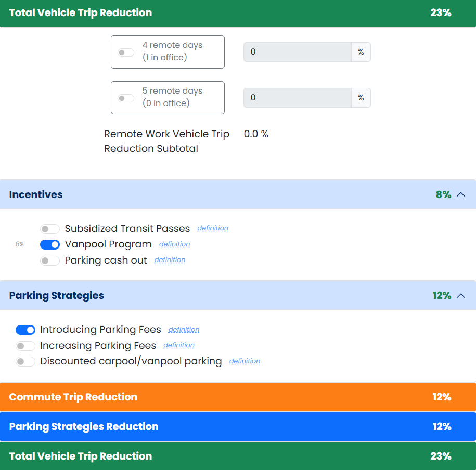476x470 pixels.
Task: Show definition of Introducing Parking Fees
Action: 184,330
